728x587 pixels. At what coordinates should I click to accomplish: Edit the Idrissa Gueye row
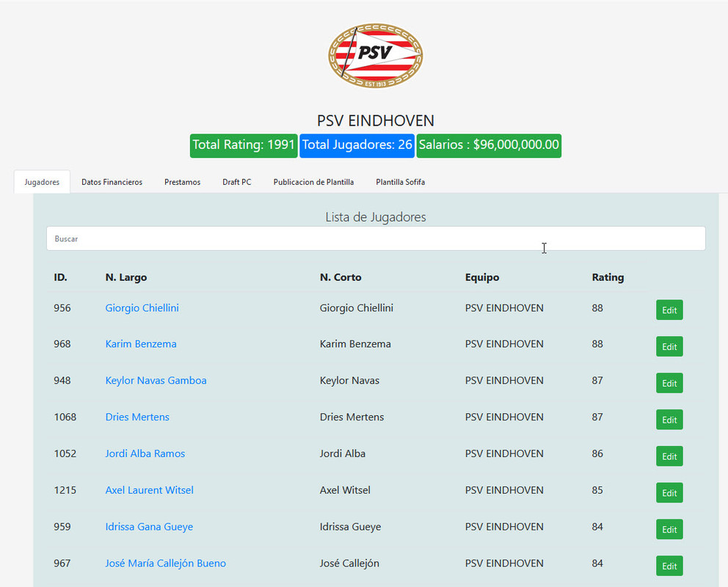tap(669, 530)
